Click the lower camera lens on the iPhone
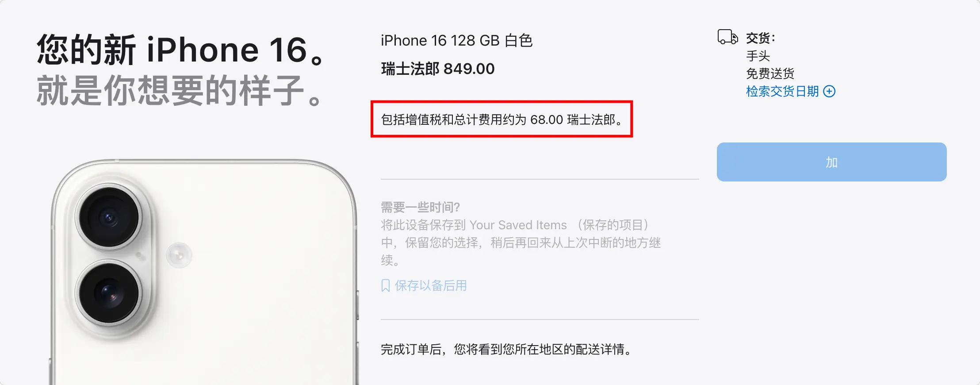980x385 pixels. [109, 293]
